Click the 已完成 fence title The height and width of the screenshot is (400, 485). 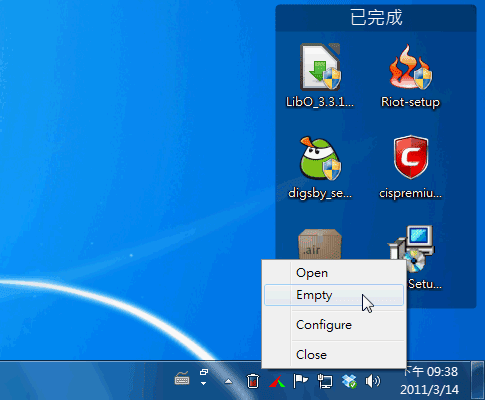(376, 17)
